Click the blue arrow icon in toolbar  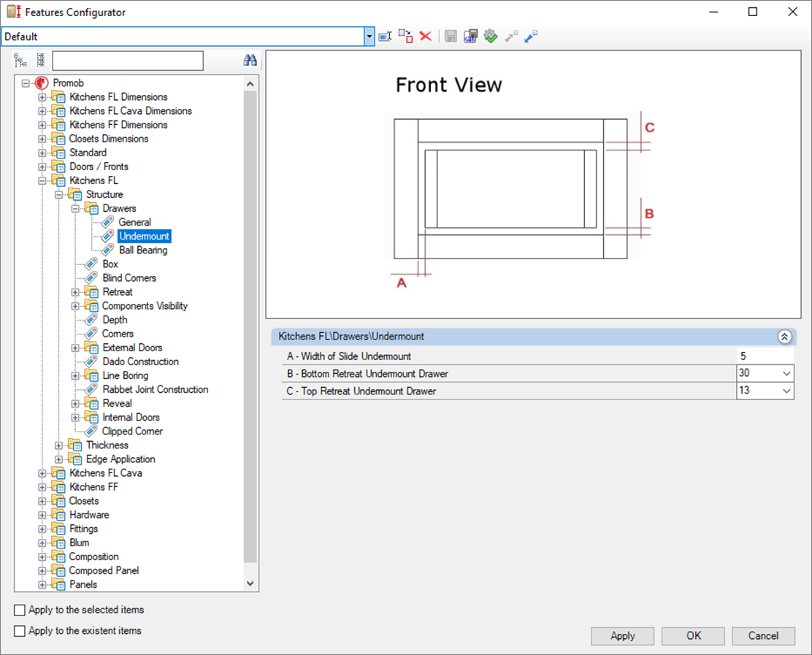click(531, 37)
